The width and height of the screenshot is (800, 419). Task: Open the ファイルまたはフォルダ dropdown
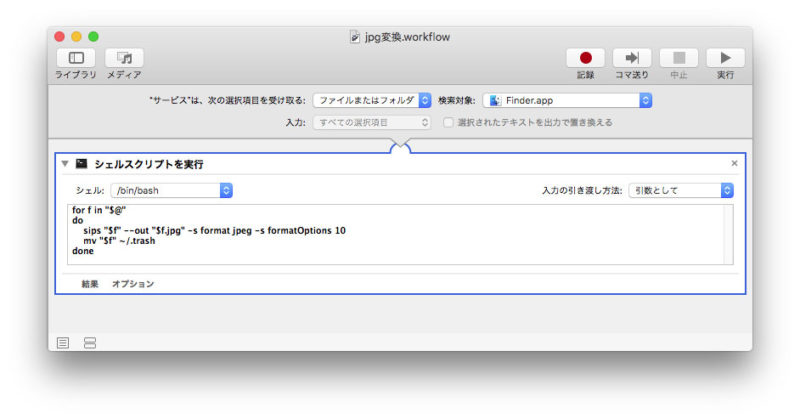click(x=371, y=100)
